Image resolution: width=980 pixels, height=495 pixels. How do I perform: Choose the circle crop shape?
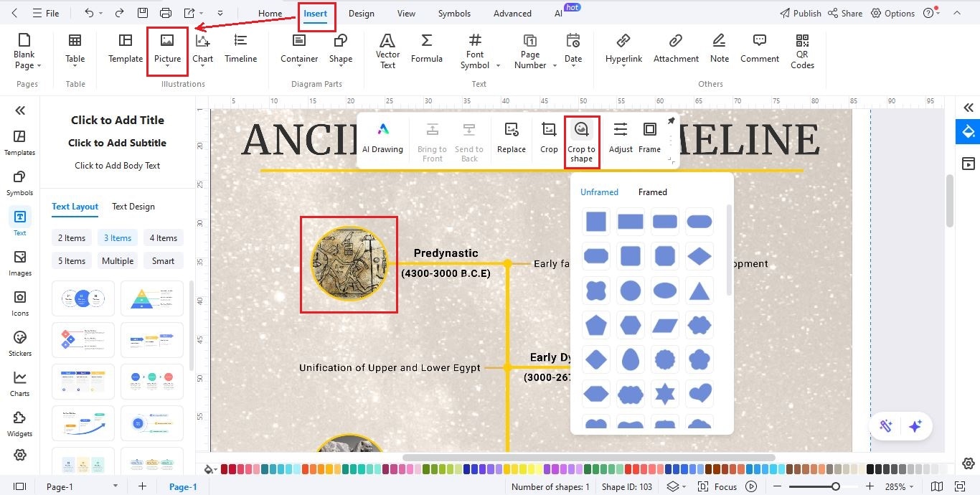pos(631,291)
